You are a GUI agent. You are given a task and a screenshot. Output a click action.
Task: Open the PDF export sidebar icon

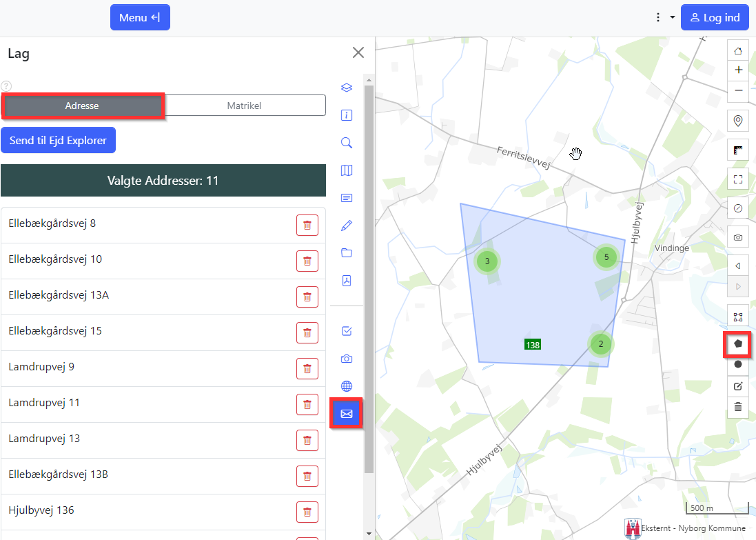(x=347, y=281)
